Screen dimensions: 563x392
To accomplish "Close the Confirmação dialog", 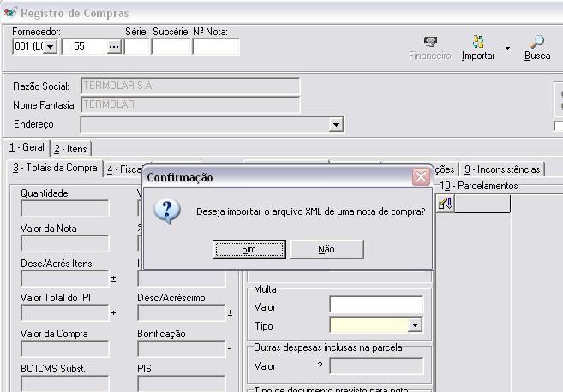I will tap(421, 177).
